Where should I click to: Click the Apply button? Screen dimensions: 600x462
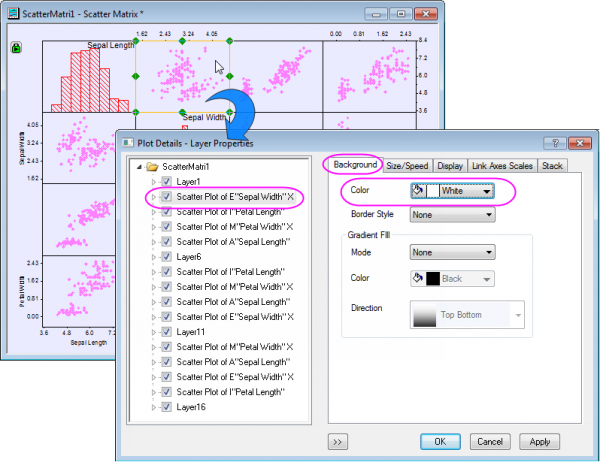[540, 442]
